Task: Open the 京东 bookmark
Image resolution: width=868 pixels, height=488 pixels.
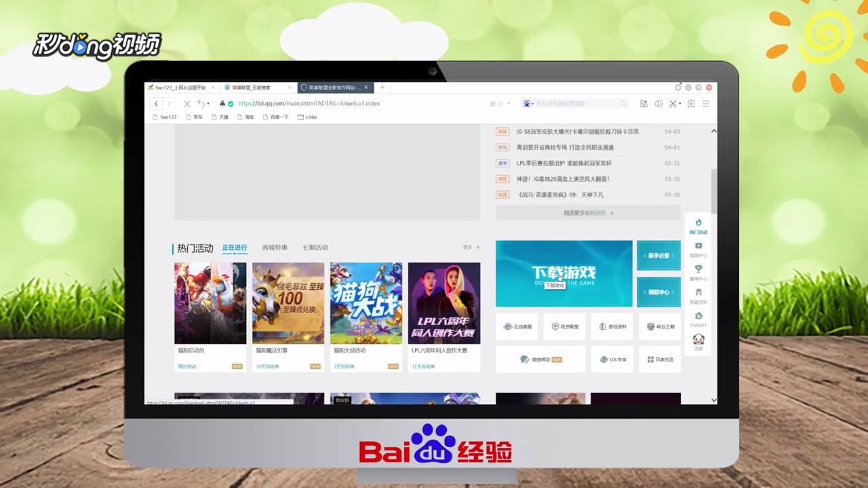Action: 194,117
